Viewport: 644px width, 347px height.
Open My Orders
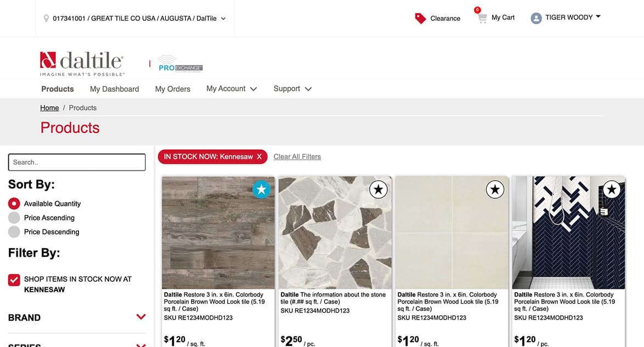(172, 89)
